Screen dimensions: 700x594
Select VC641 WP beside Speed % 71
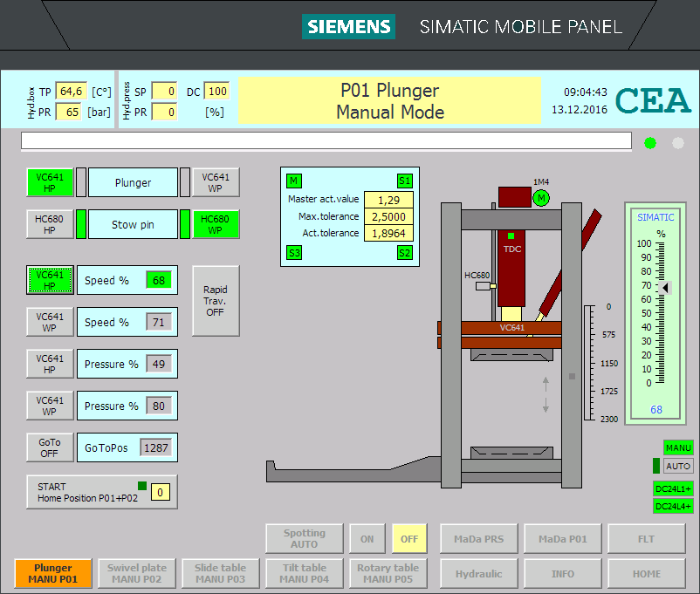[x=50, y=322]
